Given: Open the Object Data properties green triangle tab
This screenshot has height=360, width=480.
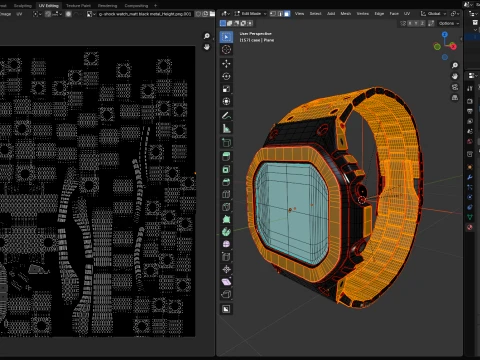Looking at the screenshot, I should coord(470,217).
